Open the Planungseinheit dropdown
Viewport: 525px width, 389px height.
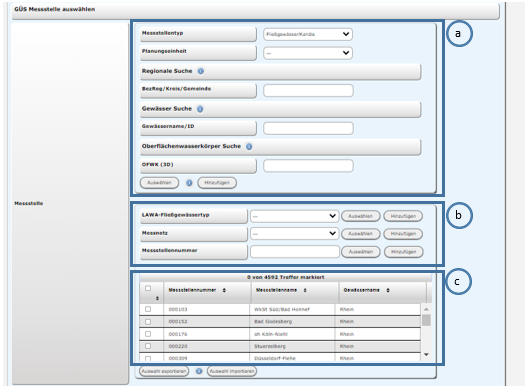coord(308,53)
